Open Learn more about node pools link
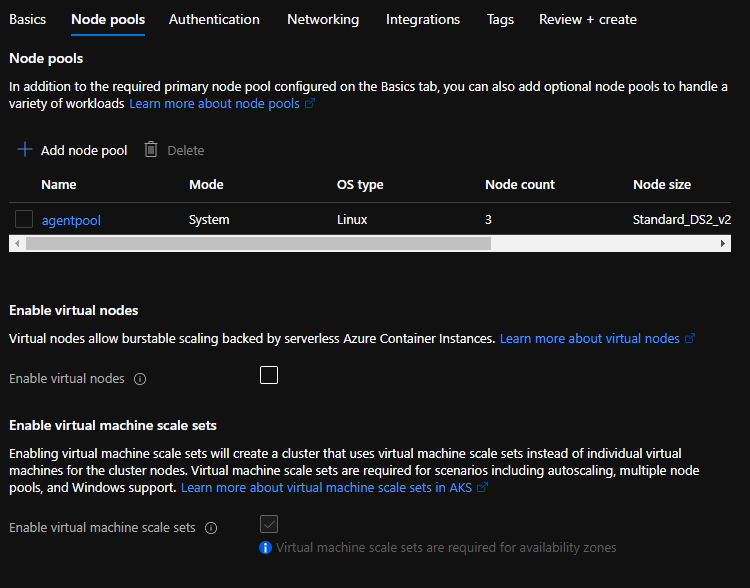Viewport: 750px width, 588px height. pos(214,104)
